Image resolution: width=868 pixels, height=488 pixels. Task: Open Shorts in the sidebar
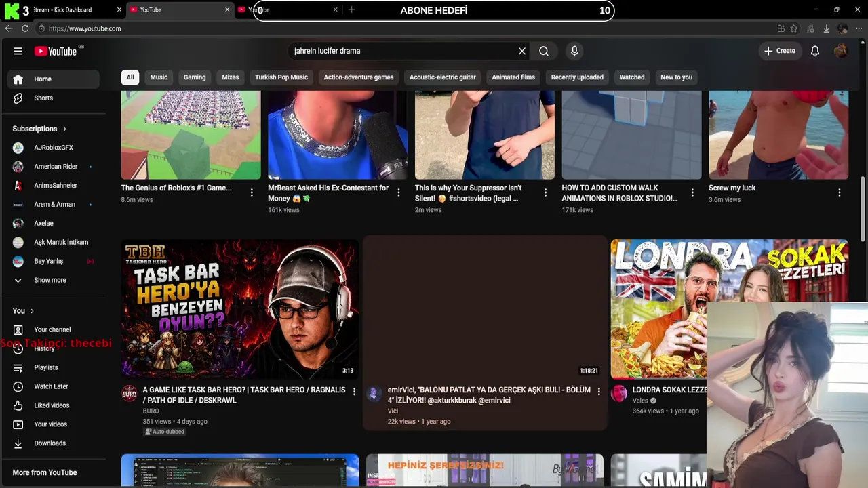(53, 98)
